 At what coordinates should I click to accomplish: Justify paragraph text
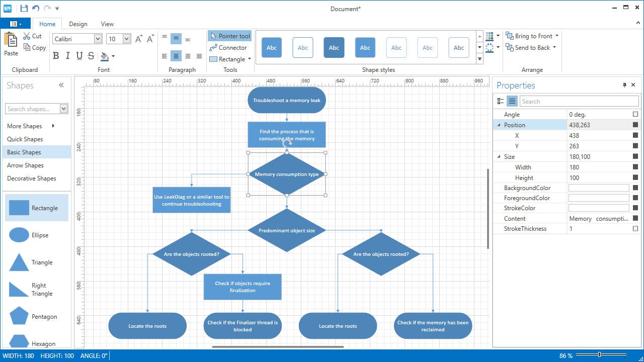[199, 56]
